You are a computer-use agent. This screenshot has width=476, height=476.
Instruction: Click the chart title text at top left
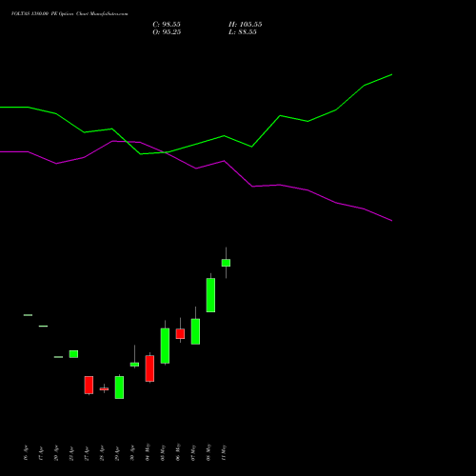click(69, 14)
